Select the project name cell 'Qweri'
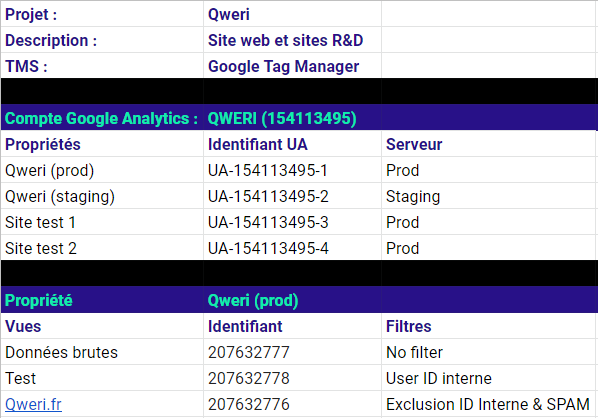The width and height of the screenshot is (598, 418). pyautogui.click(x=293, y=14)
